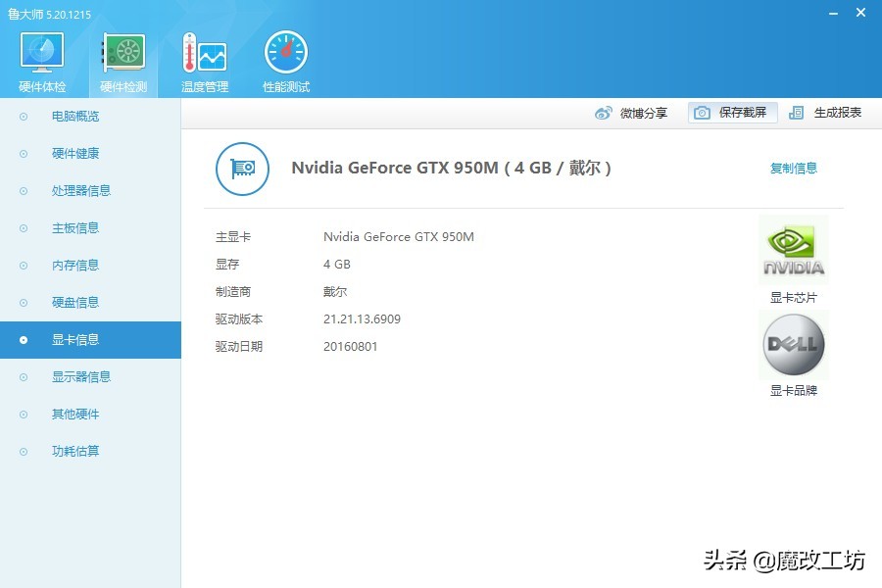The width and height of the screenshot is (882, 588).
Task: Click the 复制信息 copy info link
Action: tap(795, 168)
